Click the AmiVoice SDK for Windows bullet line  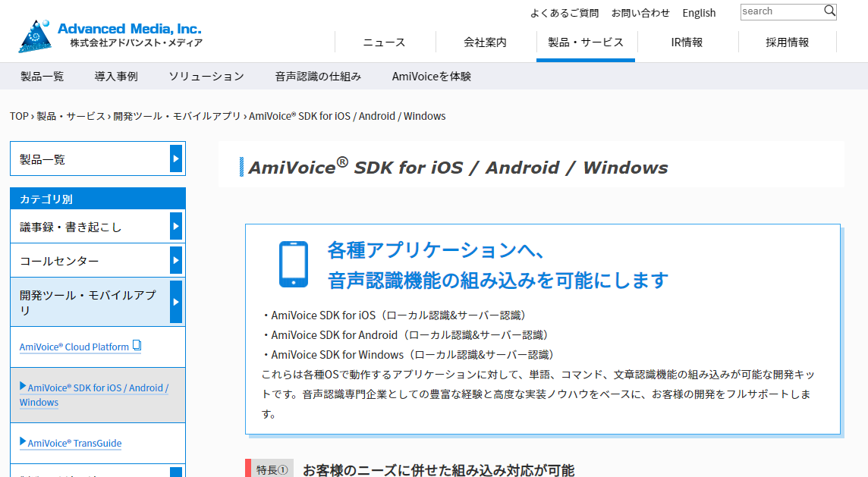(x=408, y=355)
